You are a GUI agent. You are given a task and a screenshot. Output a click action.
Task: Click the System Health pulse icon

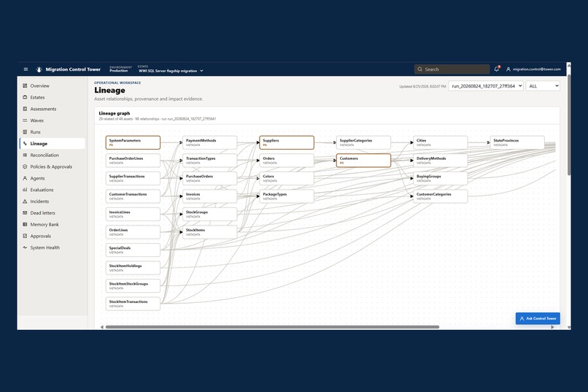coord(25,247)
